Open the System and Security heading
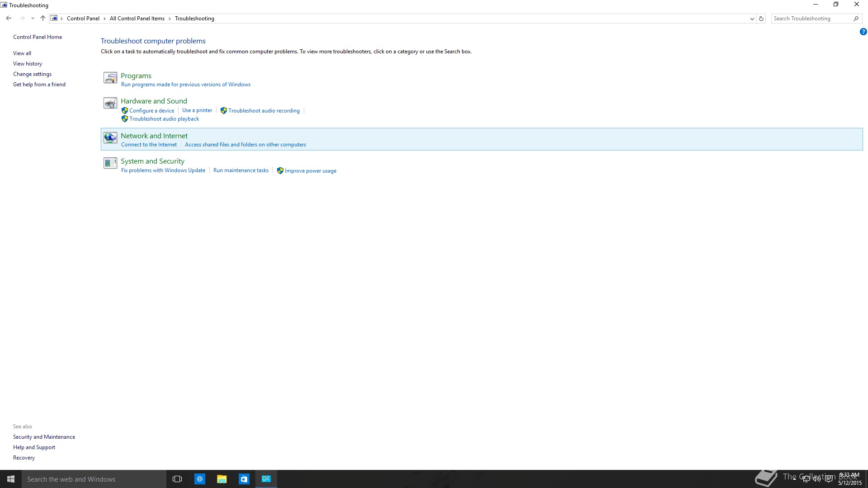 tap(152, 161)
